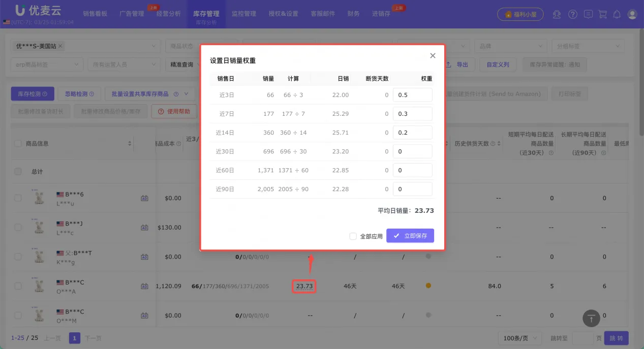Viewport: 644px width, 349px height.
Task: Open 客服邮件 menu
Action: click(x=323, y=14)
